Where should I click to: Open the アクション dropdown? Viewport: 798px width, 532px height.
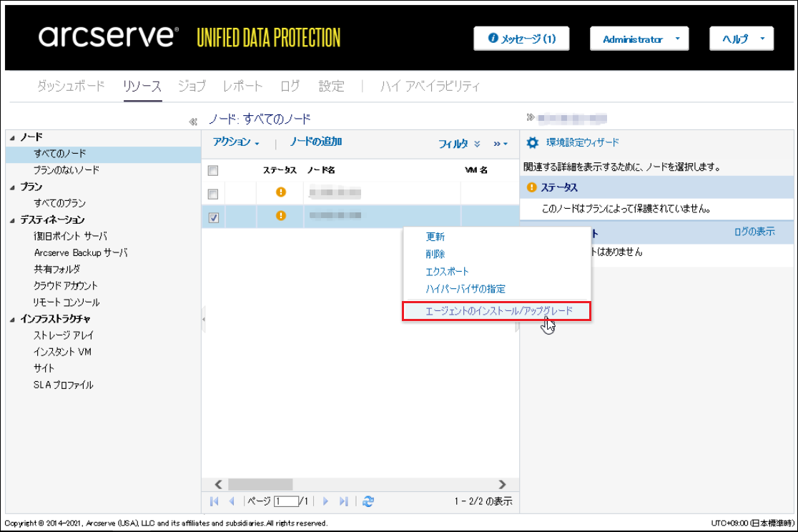tap(236, 142)
